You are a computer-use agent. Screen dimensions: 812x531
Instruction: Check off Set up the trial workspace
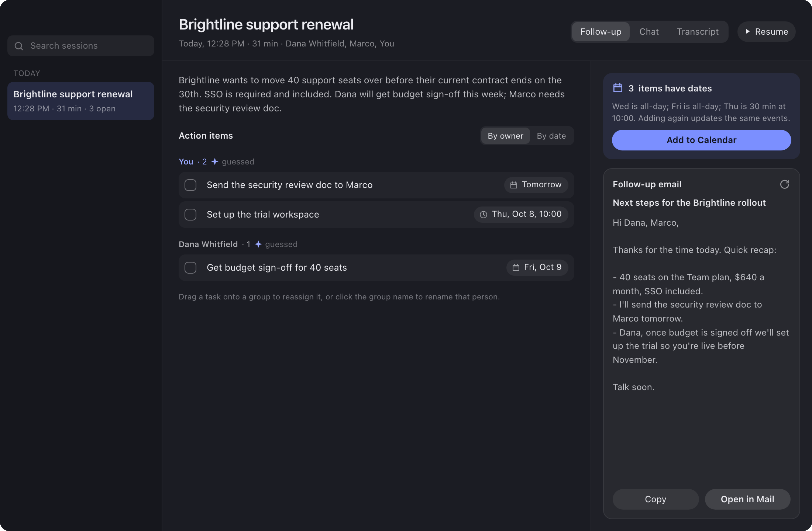coord(190,215)
